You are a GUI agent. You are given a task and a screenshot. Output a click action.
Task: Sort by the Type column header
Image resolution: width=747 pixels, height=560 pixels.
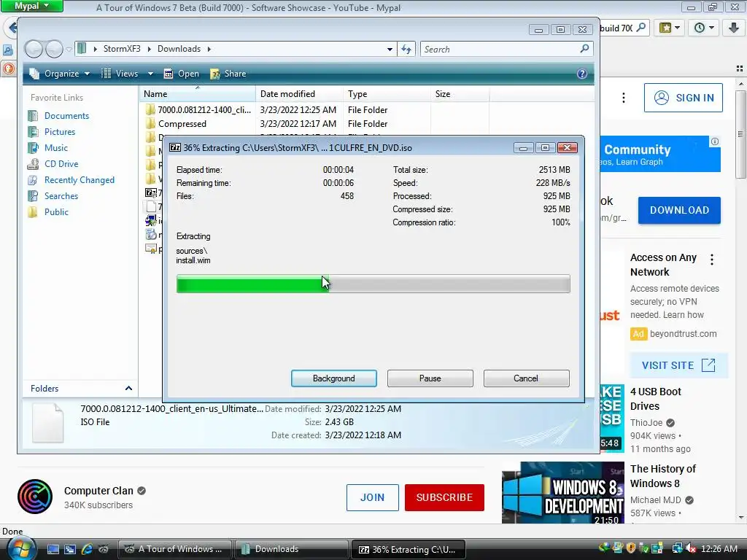coord(387,94)
